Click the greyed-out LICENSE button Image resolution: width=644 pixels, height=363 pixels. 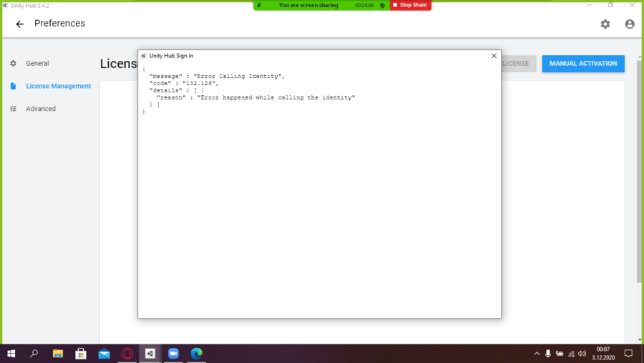point(518,64)
